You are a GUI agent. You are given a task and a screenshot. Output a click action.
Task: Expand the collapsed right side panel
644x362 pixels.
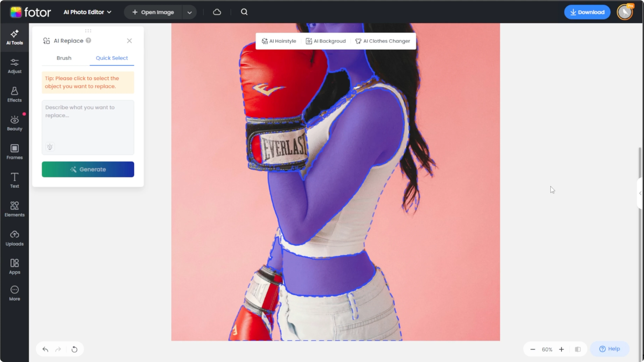point(640,193)
